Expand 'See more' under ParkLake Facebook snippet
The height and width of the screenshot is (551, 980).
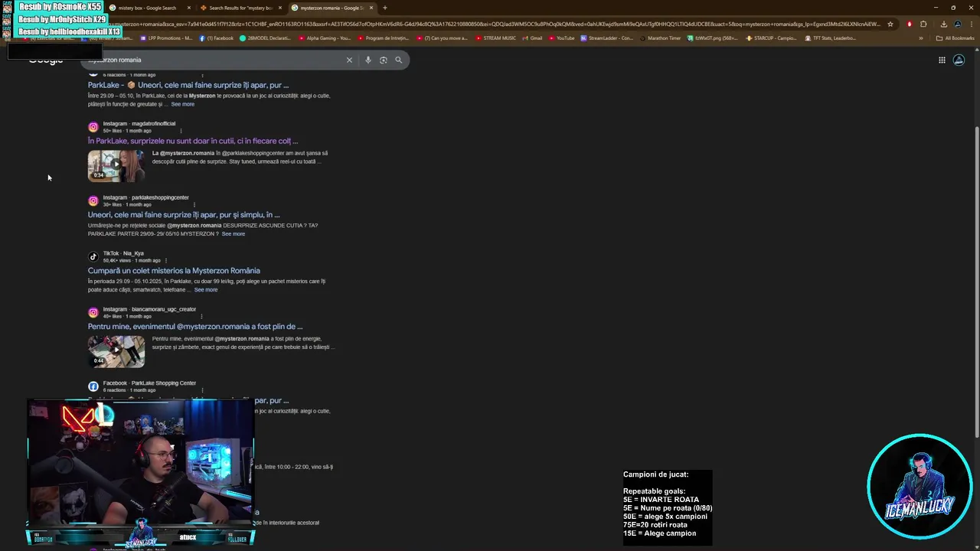[182, 104]
